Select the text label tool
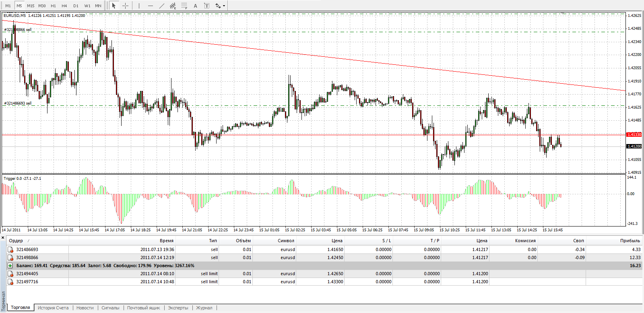The height and width of the screenshot is (313, 644). click(206, 6)
